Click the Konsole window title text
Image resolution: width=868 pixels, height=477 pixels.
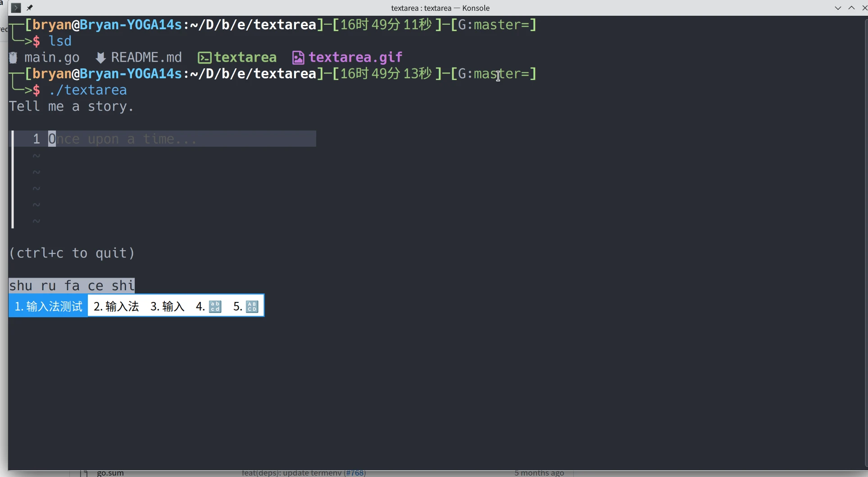click(x=440, y=8)
